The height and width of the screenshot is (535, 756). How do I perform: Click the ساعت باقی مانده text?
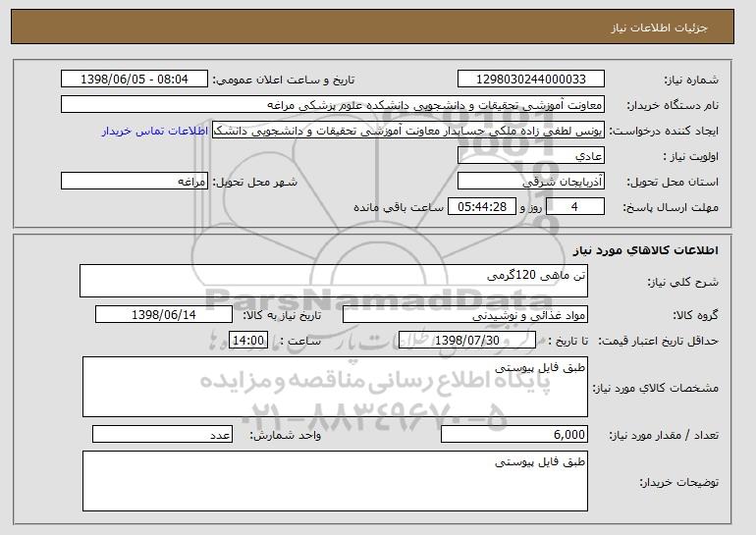pos(399,207)
